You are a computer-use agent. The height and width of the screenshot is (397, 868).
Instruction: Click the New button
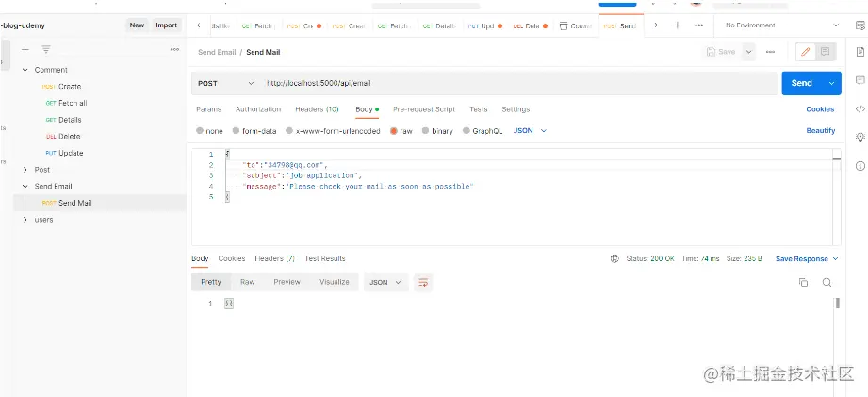(x=137, y=25)
